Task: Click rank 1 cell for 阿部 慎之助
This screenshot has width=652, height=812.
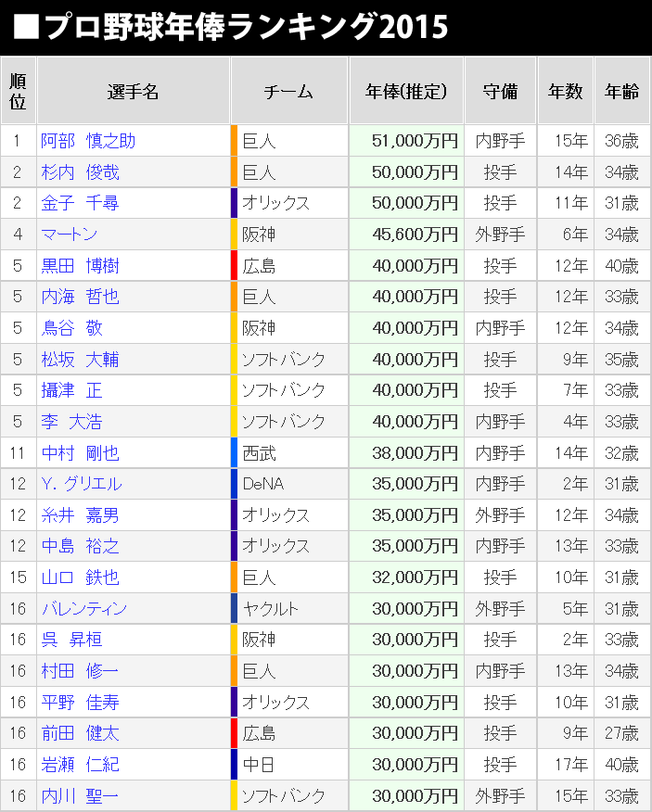Action: pos(19,141)
